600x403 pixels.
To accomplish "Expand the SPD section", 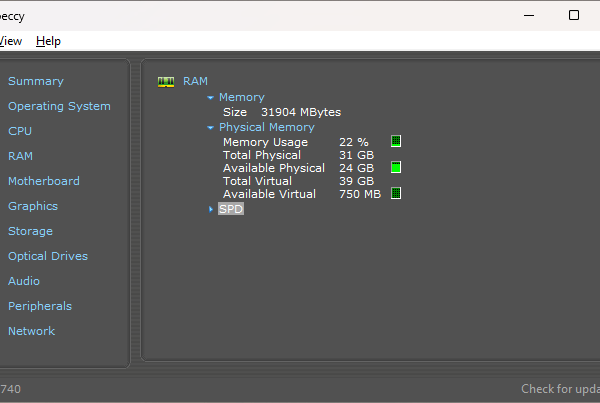I will pos(211,210).
